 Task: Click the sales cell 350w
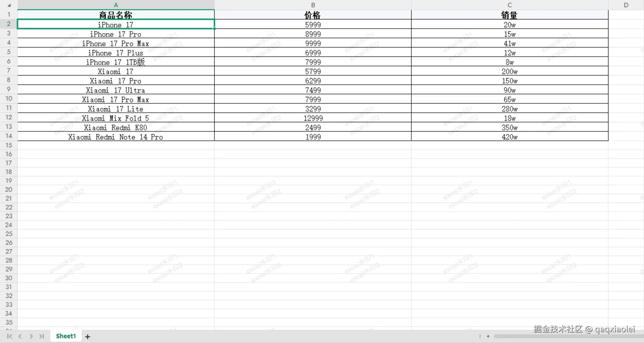click(x=509, y=127)
